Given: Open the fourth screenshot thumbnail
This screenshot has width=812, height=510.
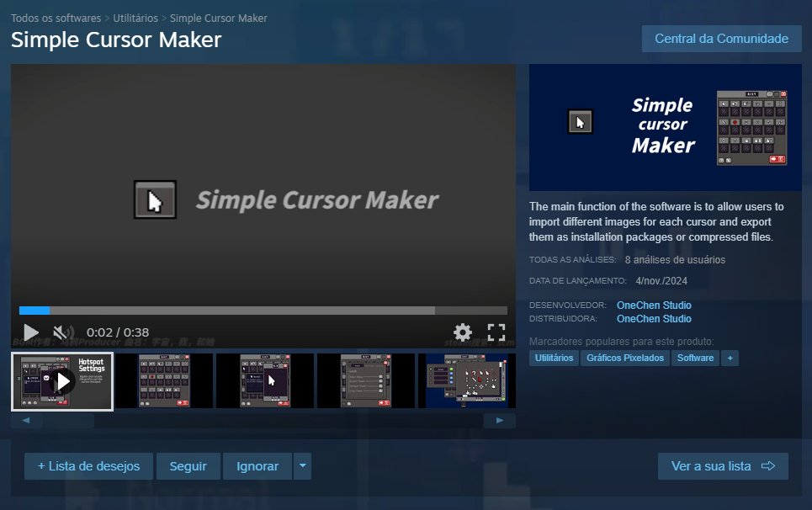Looking at the screenshot, I should coord(366,380).
